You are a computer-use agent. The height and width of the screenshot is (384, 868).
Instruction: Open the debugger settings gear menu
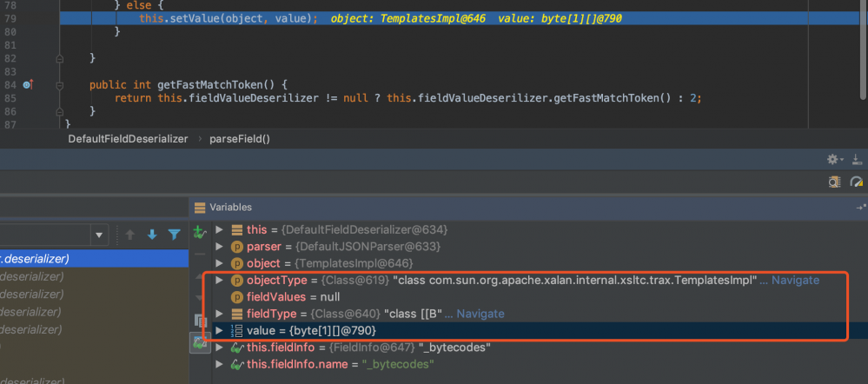(834, 159)
